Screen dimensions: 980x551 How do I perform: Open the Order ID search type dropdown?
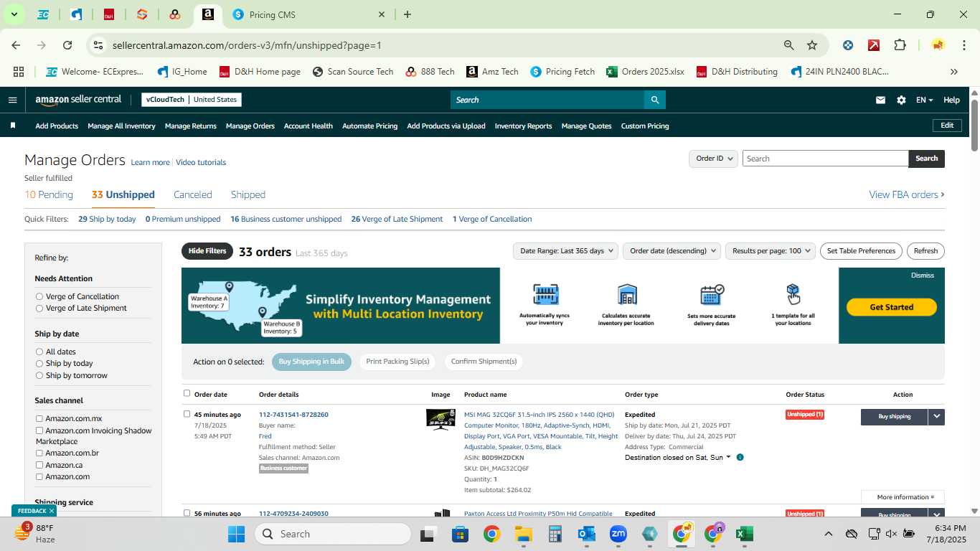click(x=713, y=159)
